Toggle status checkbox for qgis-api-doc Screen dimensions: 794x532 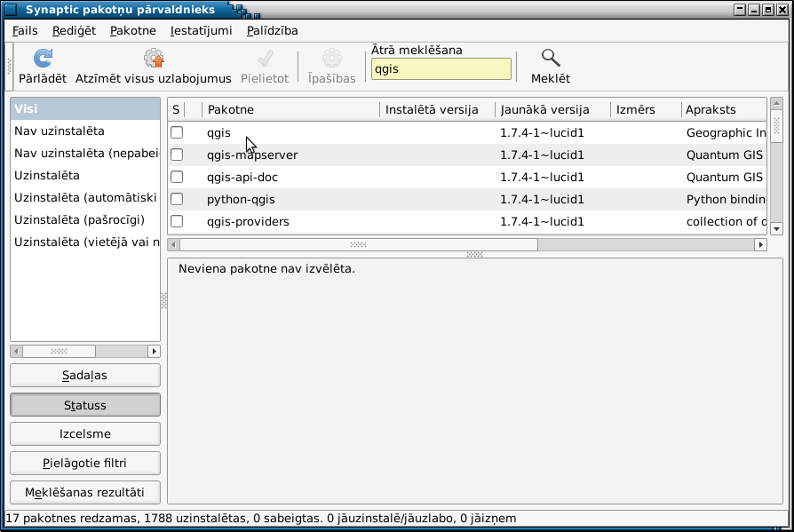[177, 177]
